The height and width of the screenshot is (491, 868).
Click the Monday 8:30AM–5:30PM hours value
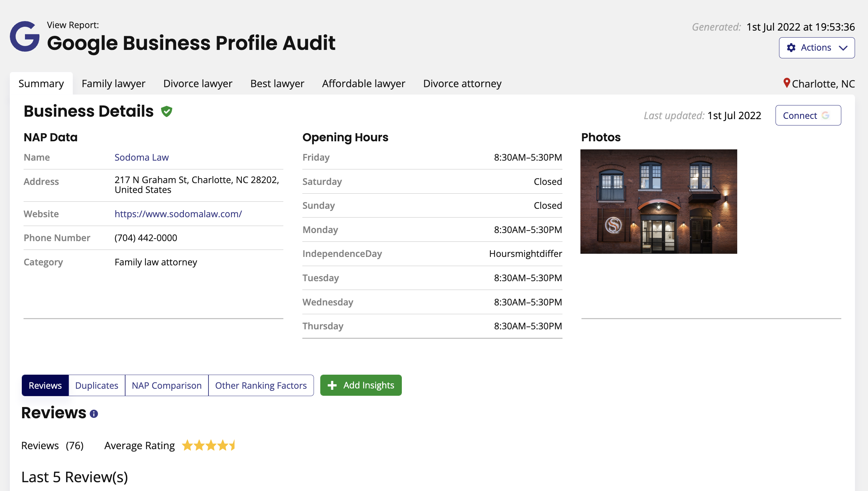(x=528, y=230)
